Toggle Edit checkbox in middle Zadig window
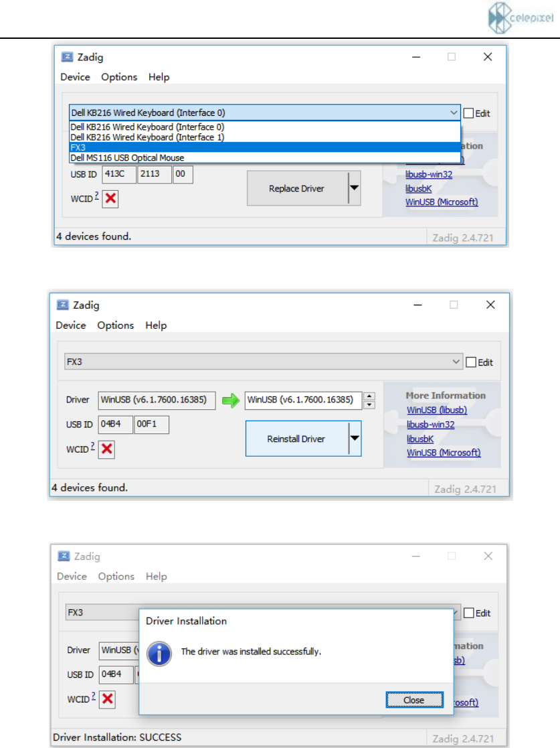This screenshot has width=560, height=748. pos(472,362)
